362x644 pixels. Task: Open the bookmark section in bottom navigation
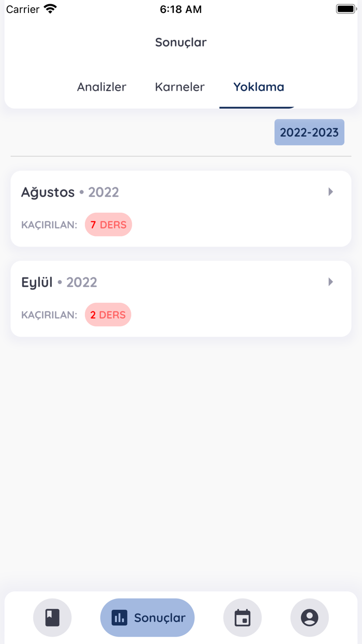point(52,617)
